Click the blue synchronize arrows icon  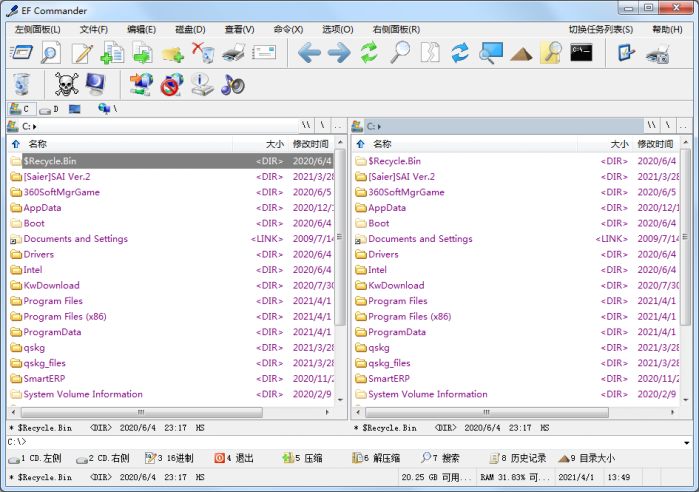coord(460,53)
